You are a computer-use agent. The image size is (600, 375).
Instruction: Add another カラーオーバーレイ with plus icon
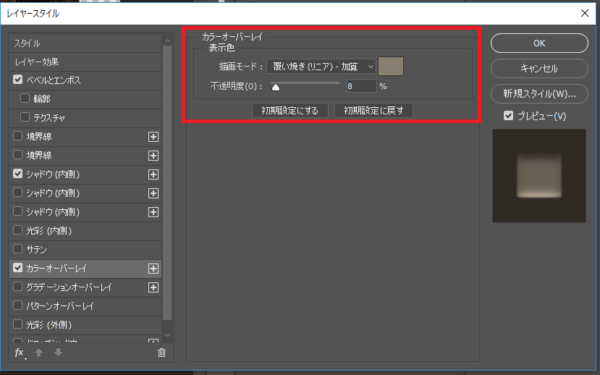[x=153, y=269]
